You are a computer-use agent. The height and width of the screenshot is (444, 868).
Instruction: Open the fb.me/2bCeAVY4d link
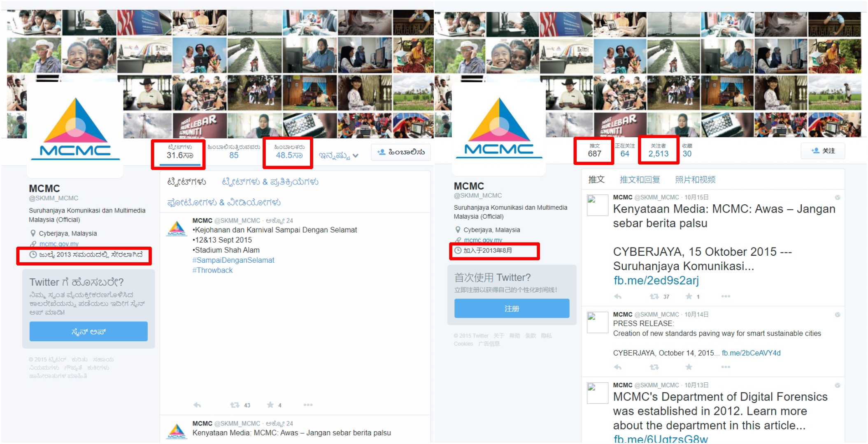(x=751, y=353)
